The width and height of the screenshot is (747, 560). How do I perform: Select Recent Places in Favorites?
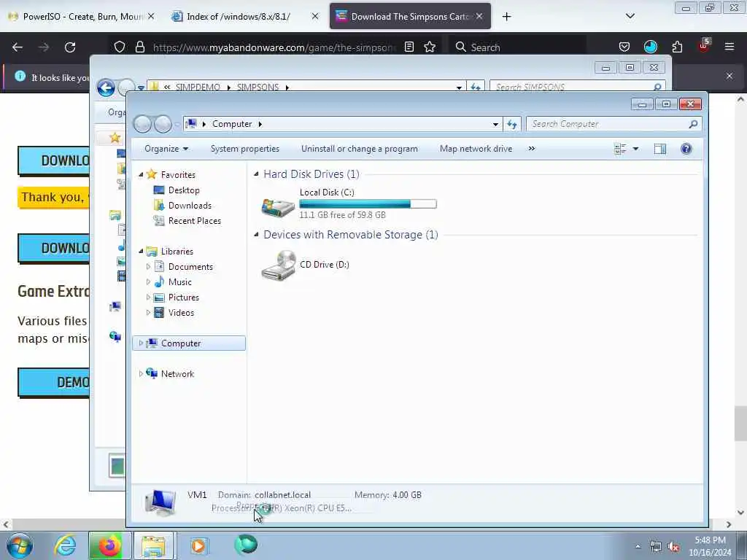tap(194, 221)
